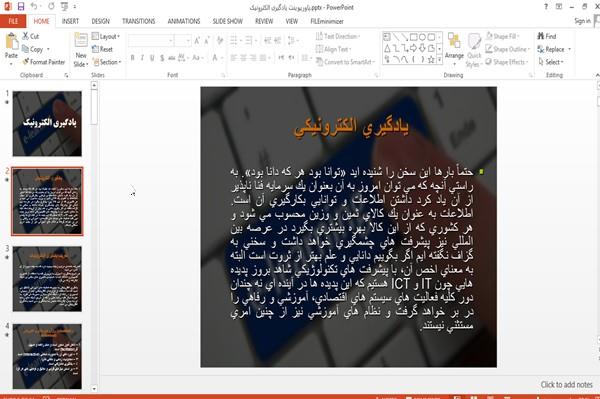
Task: Switch to the DESIGN tab
Action: [100, 21]
